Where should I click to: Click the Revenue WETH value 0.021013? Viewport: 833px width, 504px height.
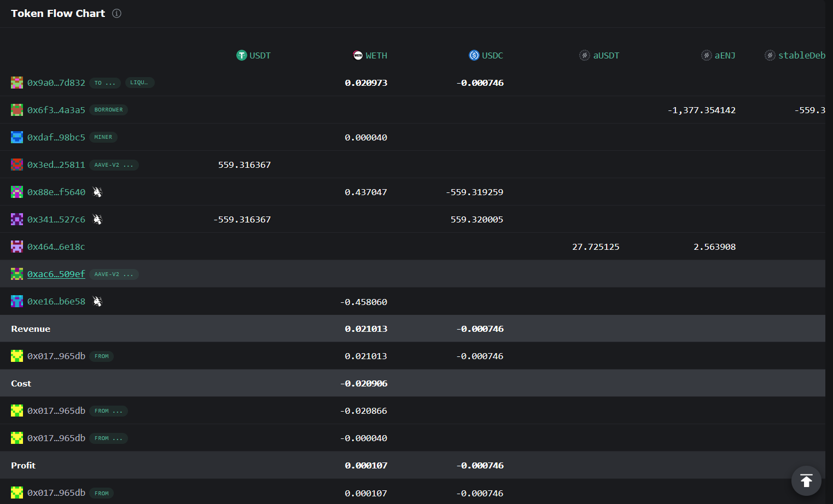pos(366,329)
